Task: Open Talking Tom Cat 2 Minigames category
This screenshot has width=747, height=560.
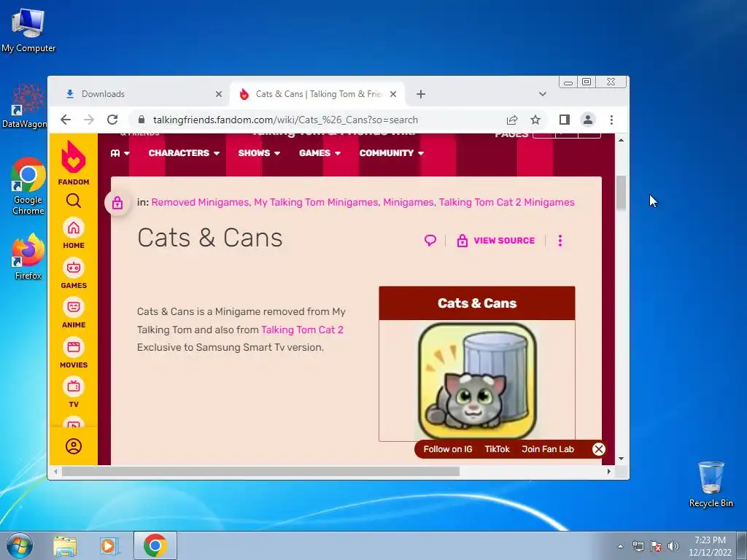Action: [x=506, y=203]
